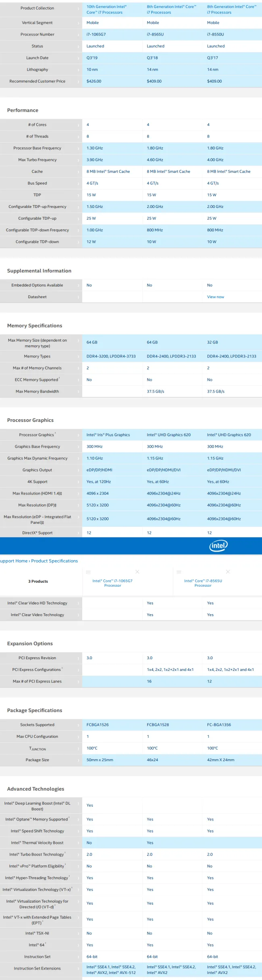Click the Intel logo in the blue banner
The height and width of the screenshot is (980, 262).
pyautogui.click(x=218, y=546)
